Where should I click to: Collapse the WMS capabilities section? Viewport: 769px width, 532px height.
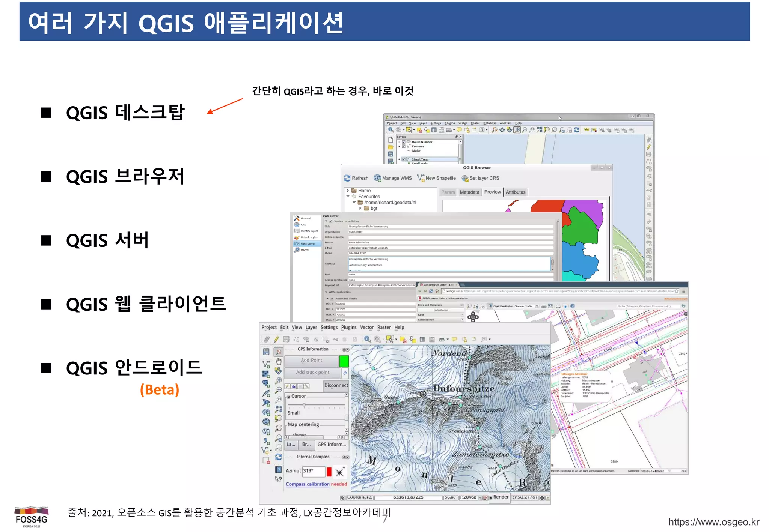(x=326, y=292)
